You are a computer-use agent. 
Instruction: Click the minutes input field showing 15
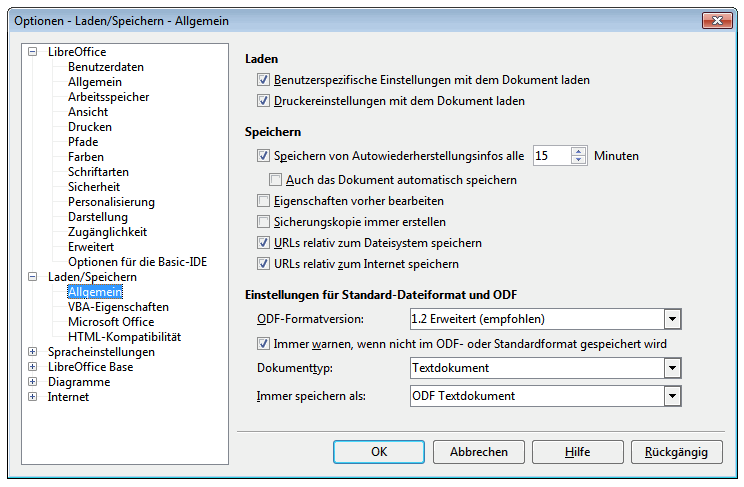552,156
